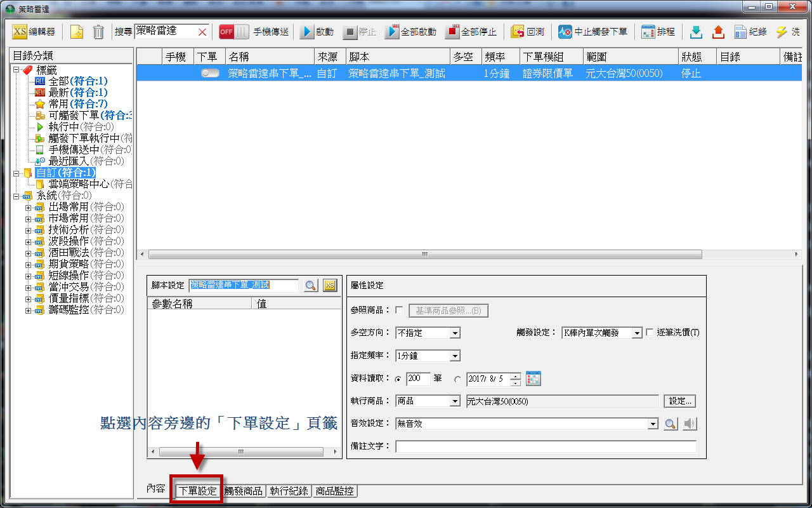
Task: Delete strategy using the trash can icon
Action: pos(98,32)
